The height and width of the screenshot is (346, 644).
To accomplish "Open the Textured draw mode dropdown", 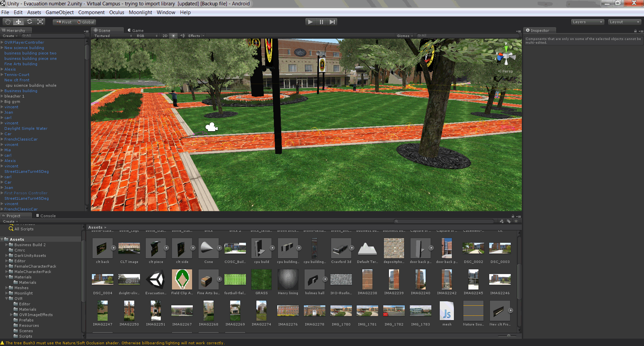I will 113,36.
